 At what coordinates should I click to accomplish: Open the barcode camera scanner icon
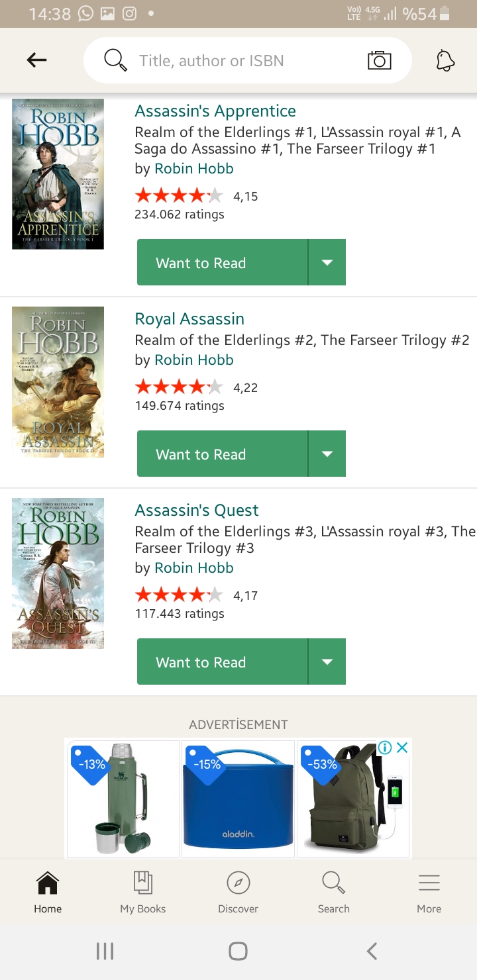(x=380, y=61)
